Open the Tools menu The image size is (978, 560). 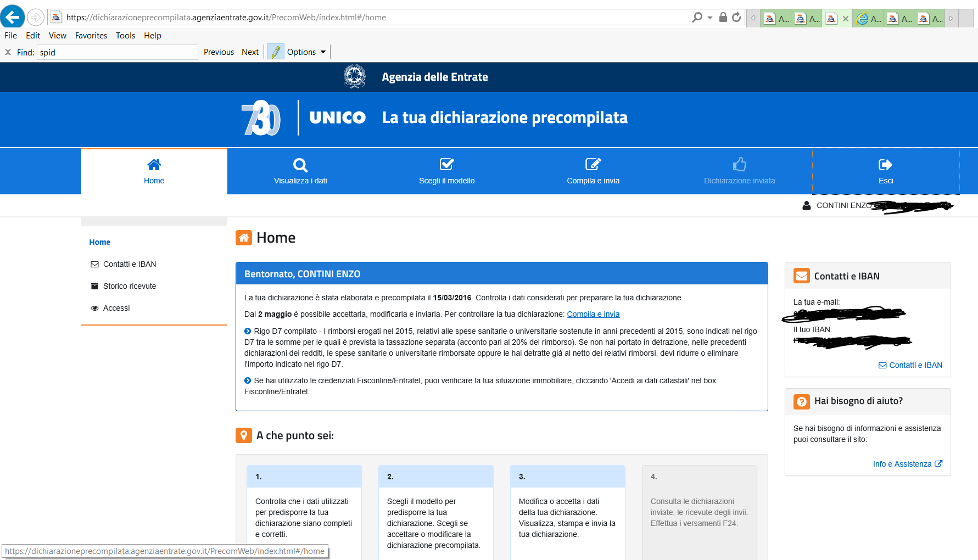[x=125, y=36]
